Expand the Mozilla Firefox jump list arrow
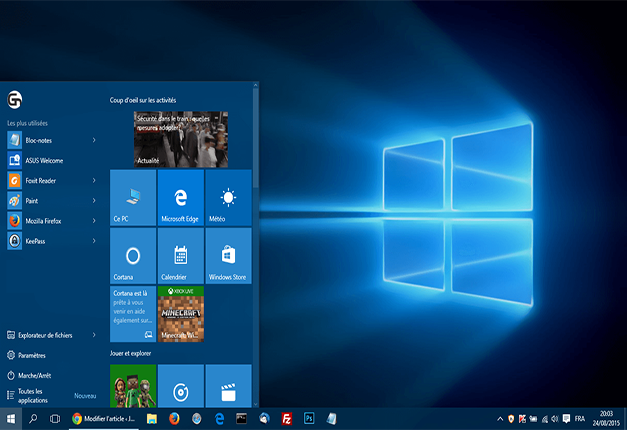Viewport: 627px width, 430px height. point(94,220)
